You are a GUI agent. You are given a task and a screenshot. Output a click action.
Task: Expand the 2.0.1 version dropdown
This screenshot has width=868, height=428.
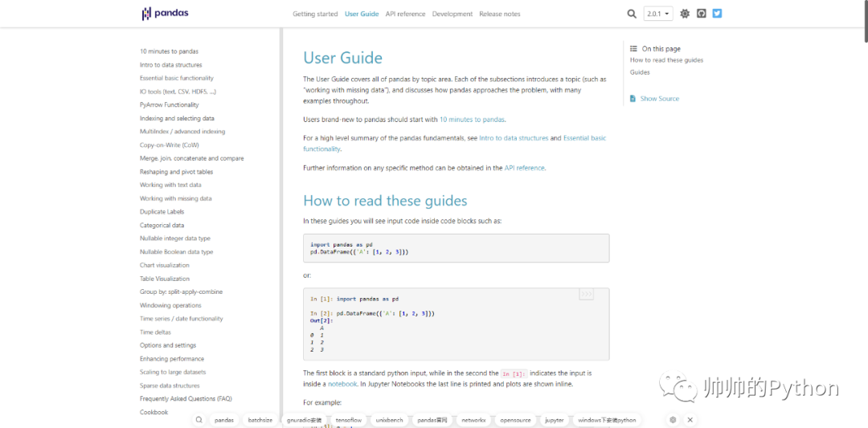(x=658, y=14)
